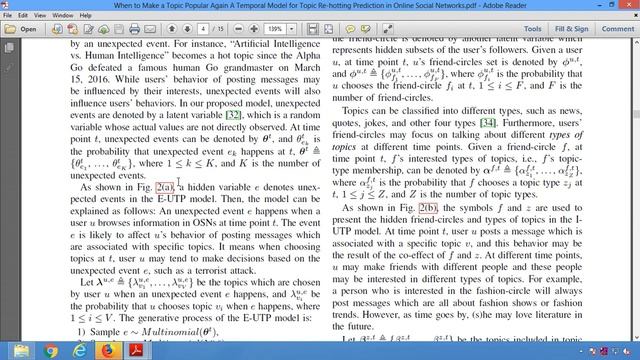Click the scrollbar up arrow
640x360 pixels.
pyautogui.click(x=636, y=42)
